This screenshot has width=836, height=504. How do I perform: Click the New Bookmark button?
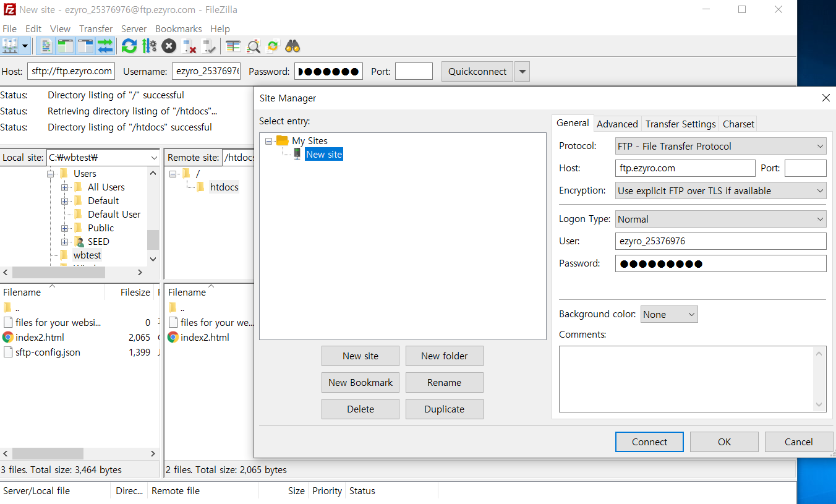(360, 382)
